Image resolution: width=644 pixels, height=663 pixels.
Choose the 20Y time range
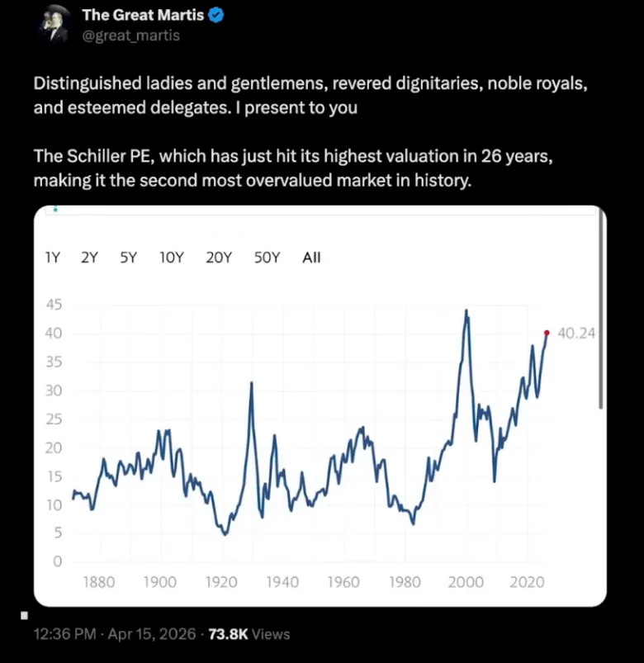pos(219,258)
